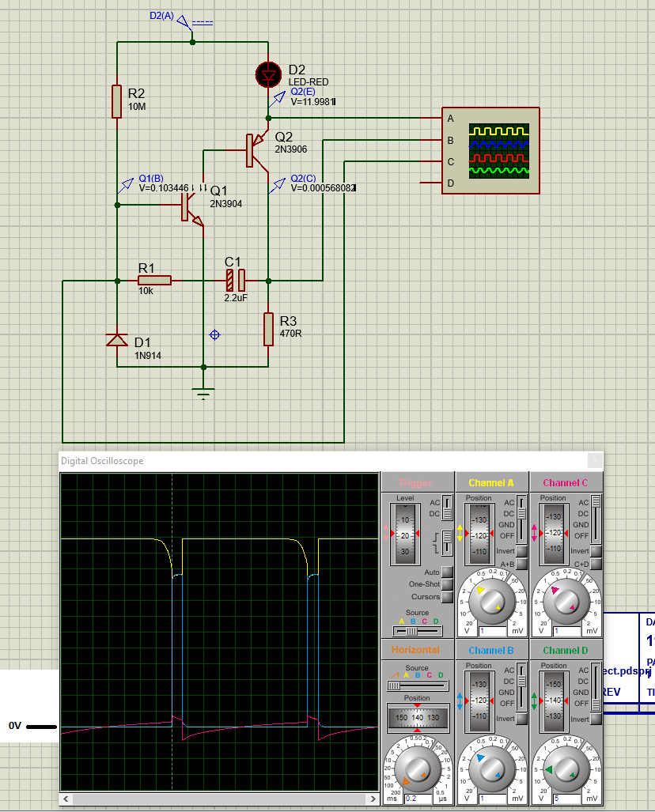Click the Horizontal Source selector slider
Viewport: 655px width, 812px height.
(x=418, y=685)
